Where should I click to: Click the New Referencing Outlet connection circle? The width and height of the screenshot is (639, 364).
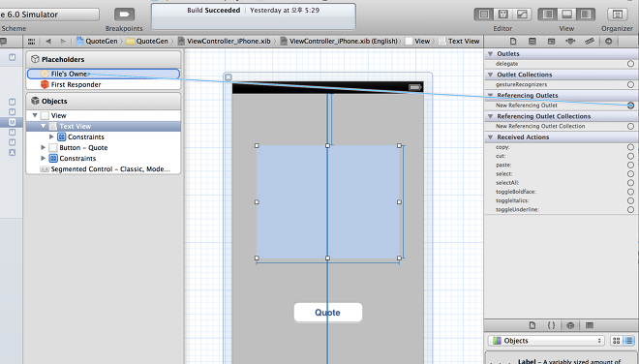[630, 106]
